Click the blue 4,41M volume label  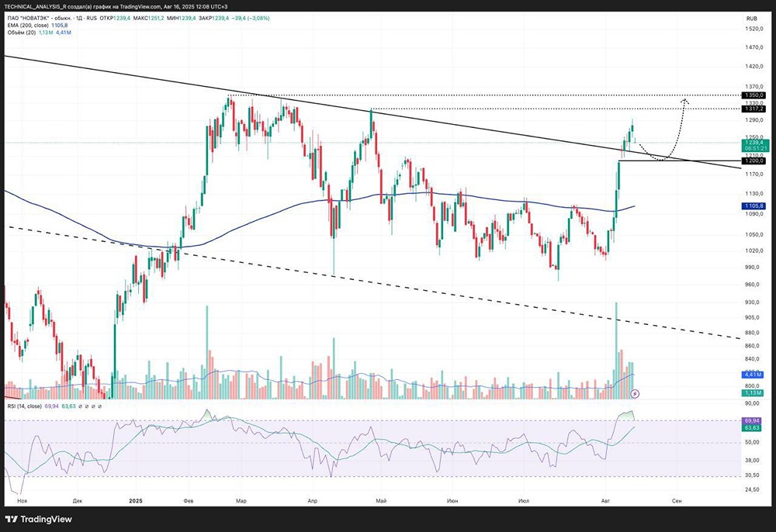(753, 375)
